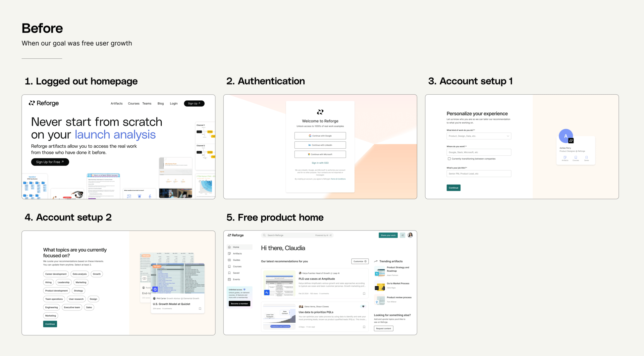
Task: Open the What kind of work do you do dropdown
Action: tap(479, 136)
